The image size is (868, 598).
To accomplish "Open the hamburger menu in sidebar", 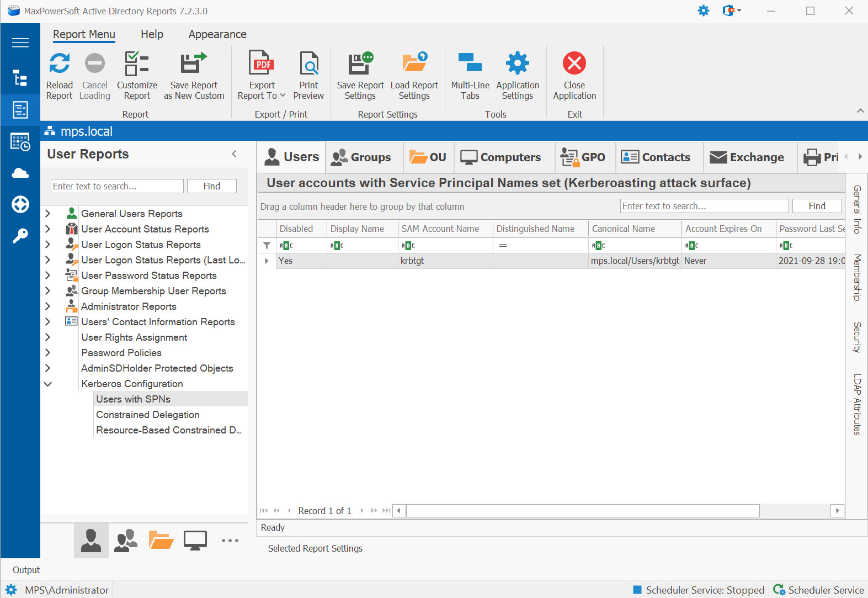I will coord(20,43).
